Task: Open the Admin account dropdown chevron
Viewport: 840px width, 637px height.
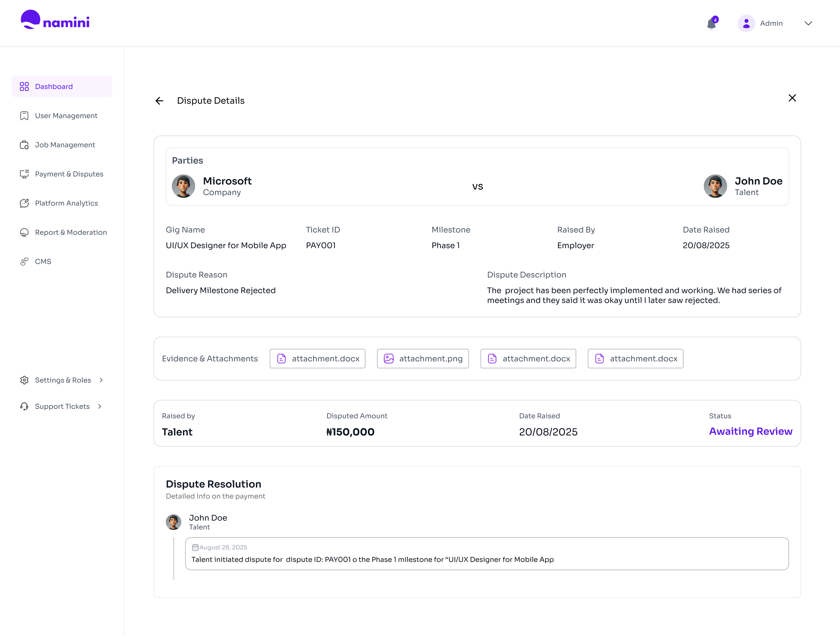Action: (x=808, y=24)
